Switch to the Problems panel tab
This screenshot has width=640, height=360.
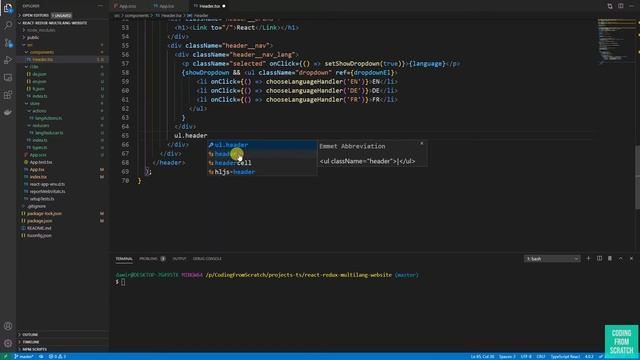pyautogui.click(x=152, y=259)
